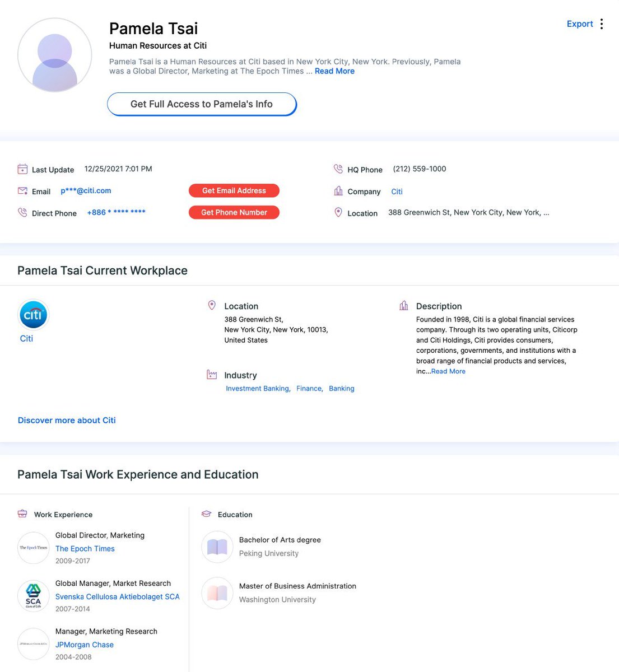619x672 pixels.
Task: Open the three-dot more options menu
Action: (602, 24)
